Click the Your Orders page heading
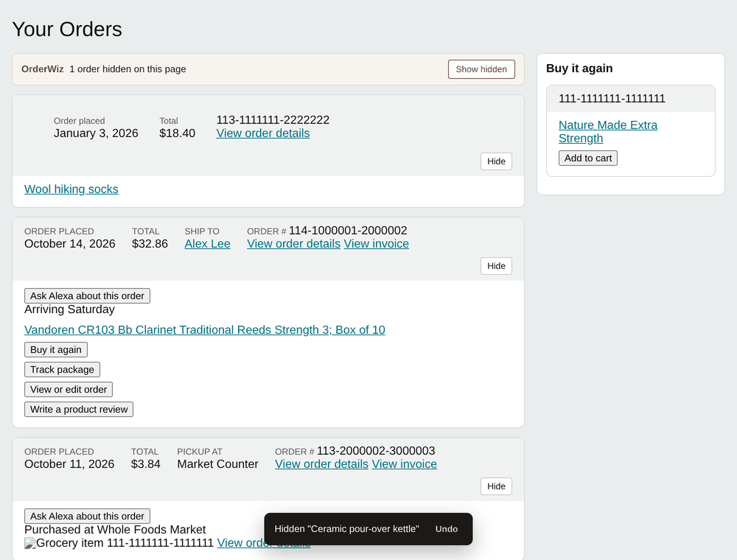 pos(67,29)
